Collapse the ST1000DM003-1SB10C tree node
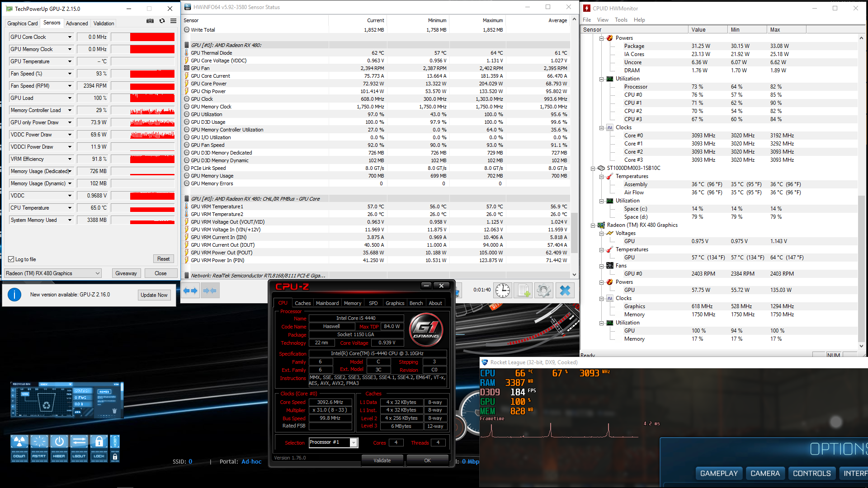 [593, 169]
